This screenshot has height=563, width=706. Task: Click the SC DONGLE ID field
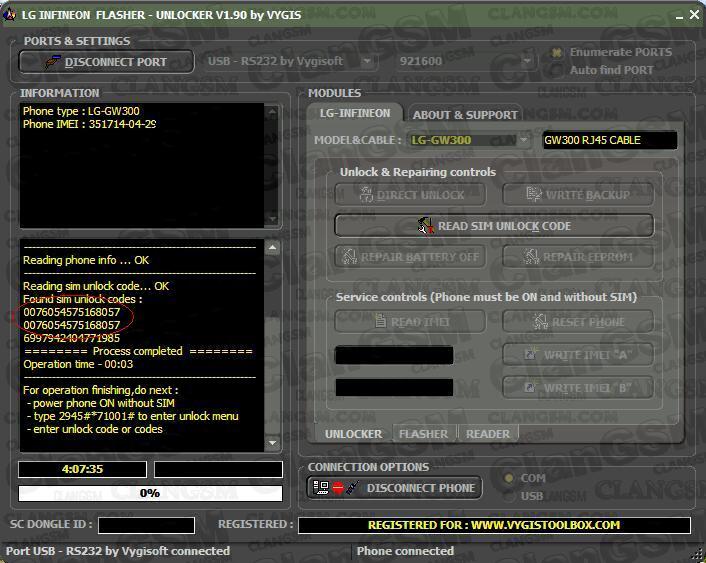click(x=146, y=525)
